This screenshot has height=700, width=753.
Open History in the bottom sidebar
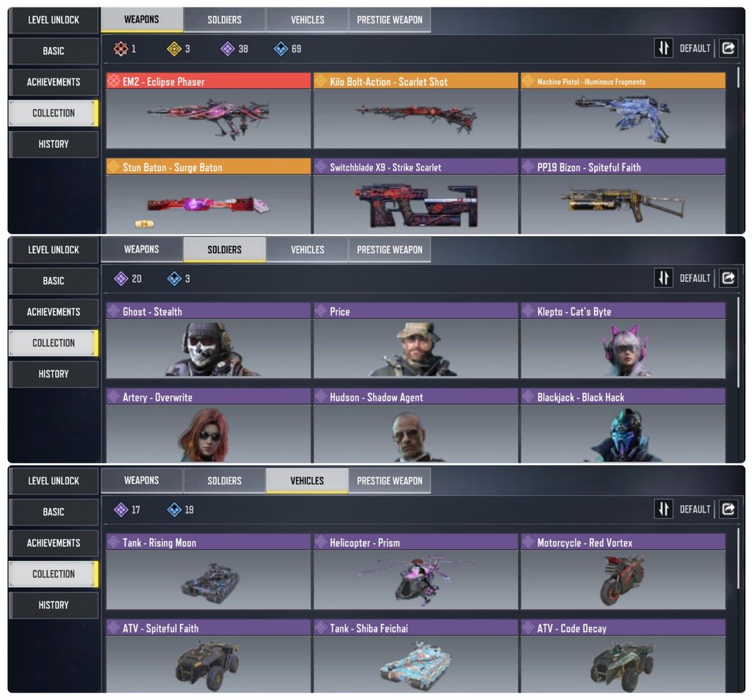click(53, 605)
